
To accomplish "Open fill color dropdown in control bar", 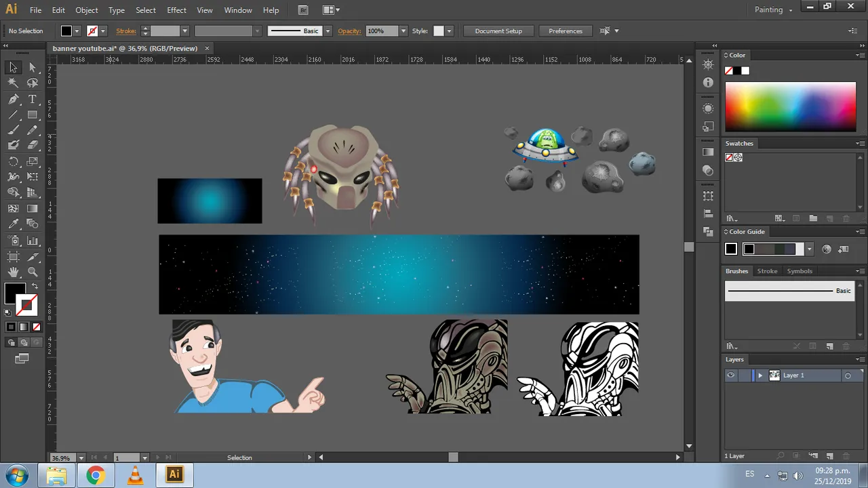I will pyautogui.click(x=77, y=31).
